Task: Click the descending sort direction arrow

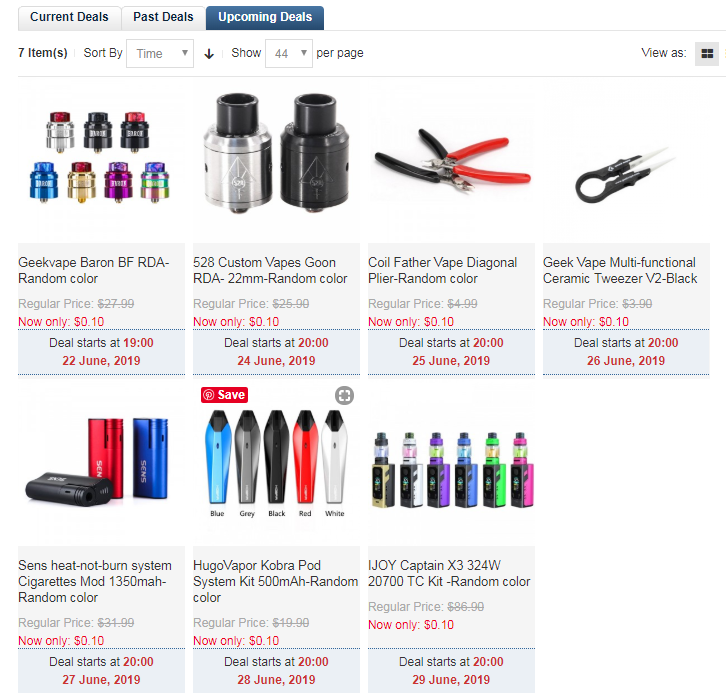Action: tap(209, 54)
